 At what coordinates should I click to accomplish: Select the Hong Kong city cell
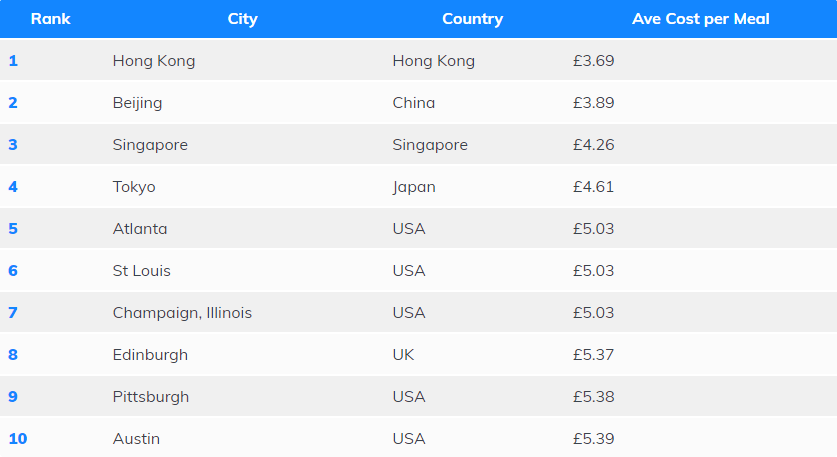click(x=154, y=61)
